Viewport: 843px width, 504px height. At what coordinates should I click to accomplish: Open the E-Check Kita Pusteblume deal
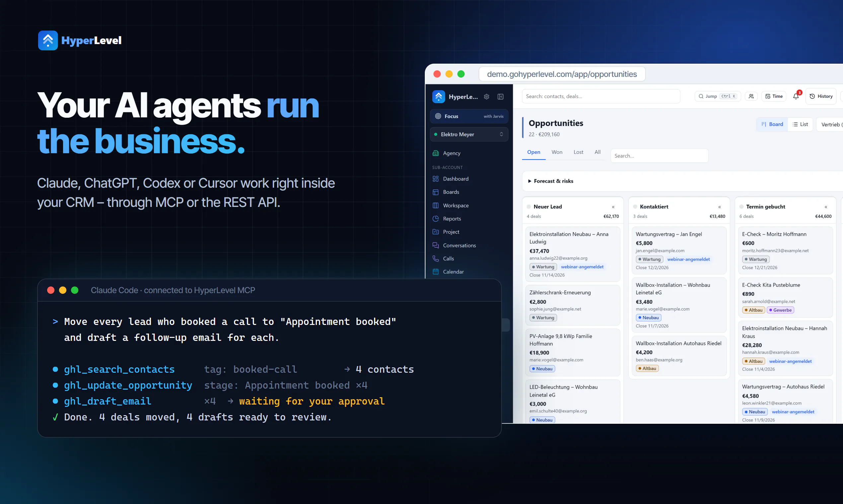(x=785, y=297)
